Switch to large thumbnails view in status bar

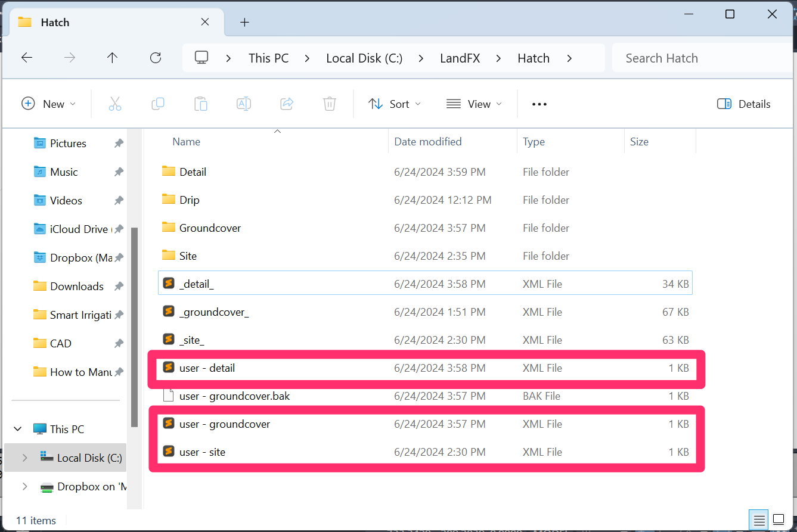coord(779,518)
